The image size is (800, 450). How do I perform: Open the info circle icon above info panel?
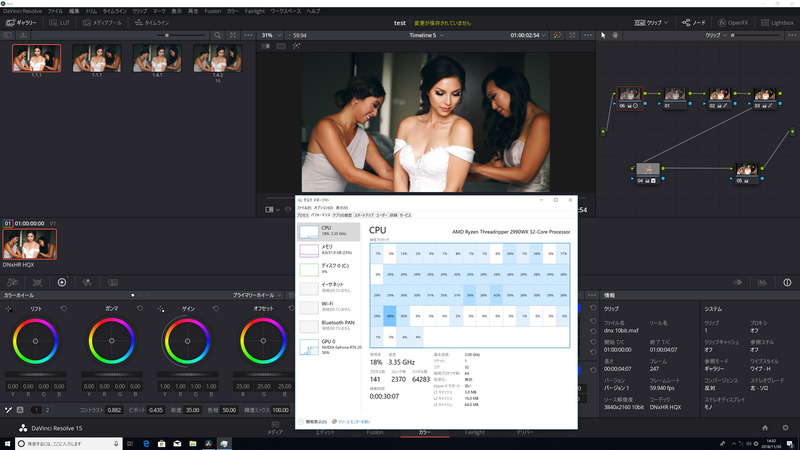pyautogui.click(x=787, y=282)
